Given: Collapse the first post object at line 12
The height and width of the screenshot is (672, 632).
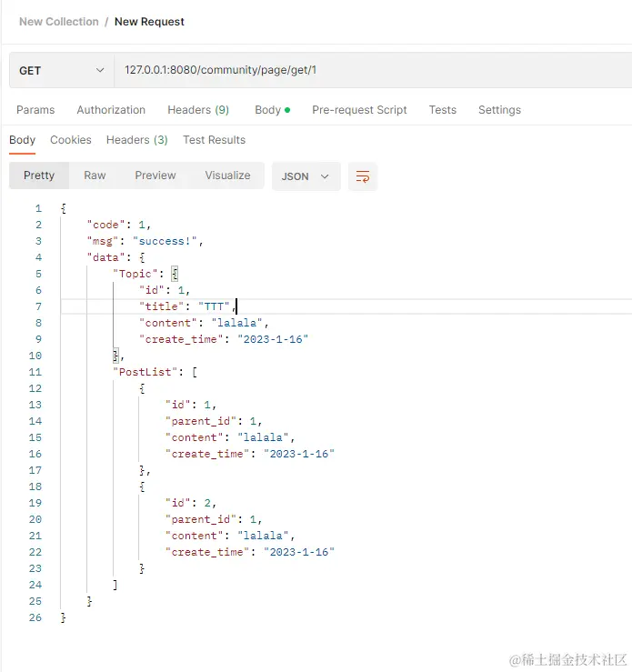Looking at the screenshot, I should point(142,388).
